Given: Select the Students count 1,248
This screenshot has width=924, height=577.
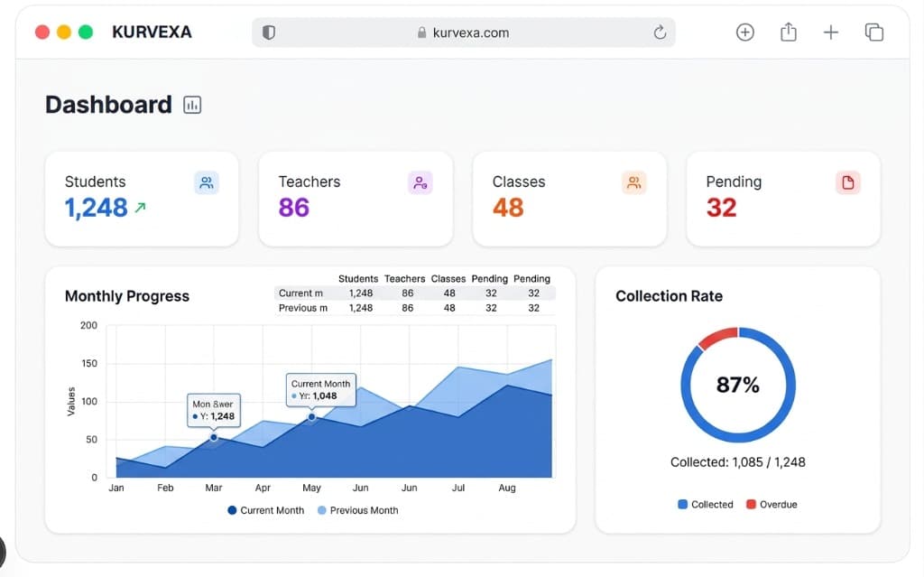Looking at the screenshot, I should [96, 208].
